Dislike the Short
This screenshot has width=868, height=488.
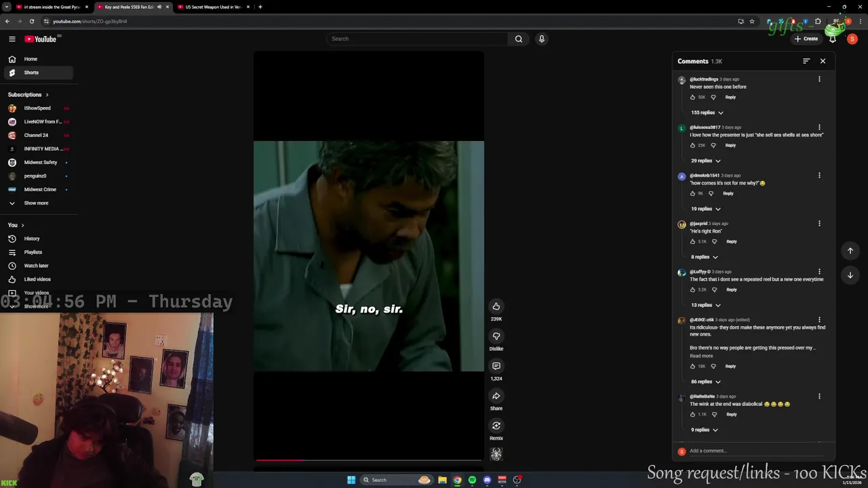click(x=496, y=336)
